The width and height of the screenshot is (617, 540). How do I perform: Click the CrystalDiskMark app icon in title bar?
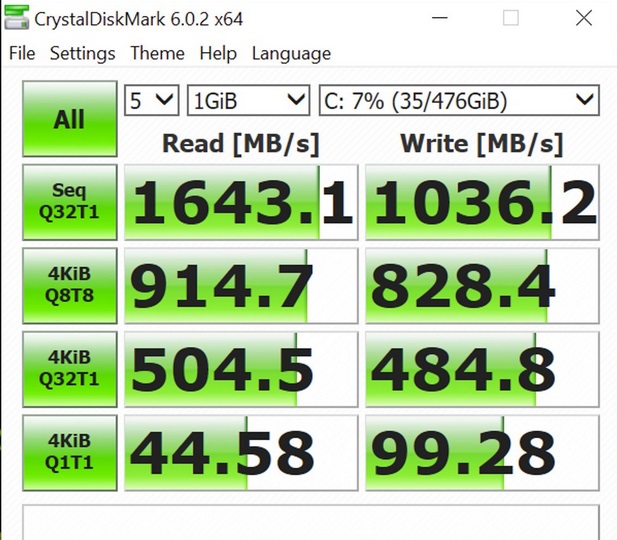pyautogui.click(x=16, y=17)
